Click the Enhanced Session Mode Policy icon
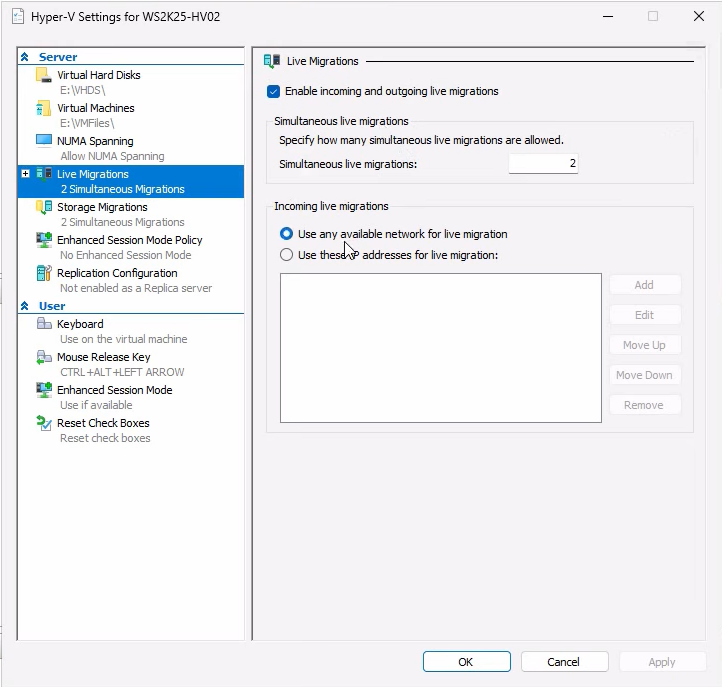The height and width of the screenshot is (687, 722). point(44,240)
